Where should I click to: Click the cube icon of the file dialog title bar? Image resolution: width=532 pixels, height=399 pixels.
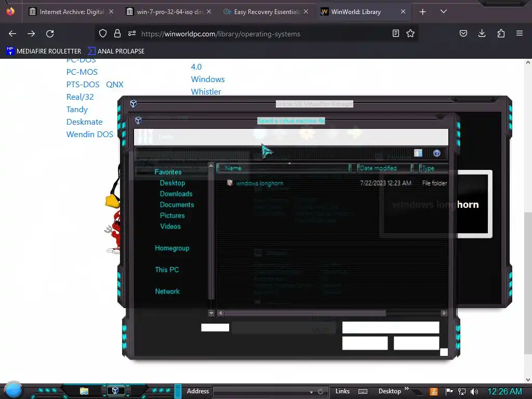(x=138, y=120)
